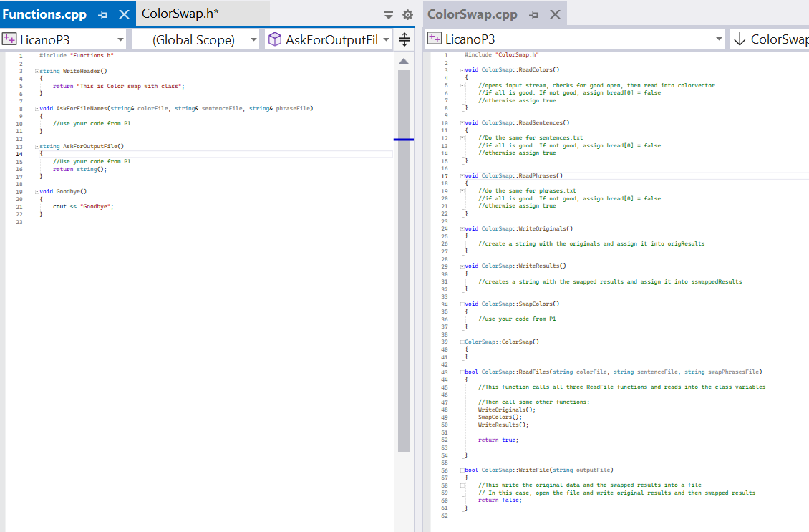Open the window list dropdown arrow icon

pyautogui.click(x=387, y=14)
